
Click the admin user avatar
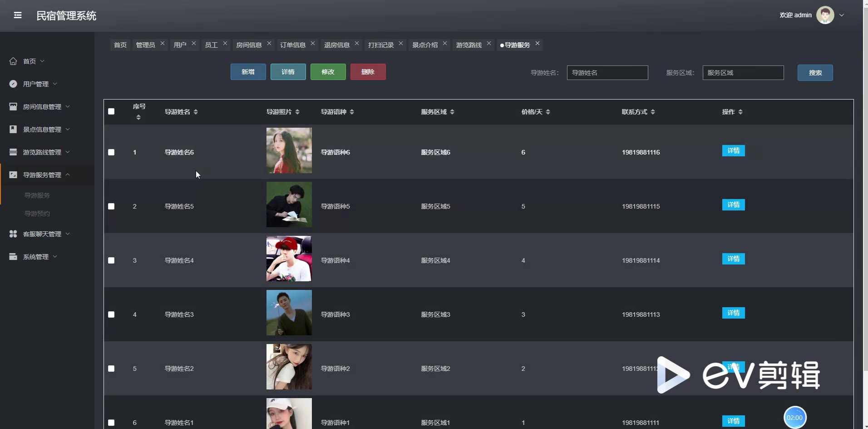pos(825,15)
